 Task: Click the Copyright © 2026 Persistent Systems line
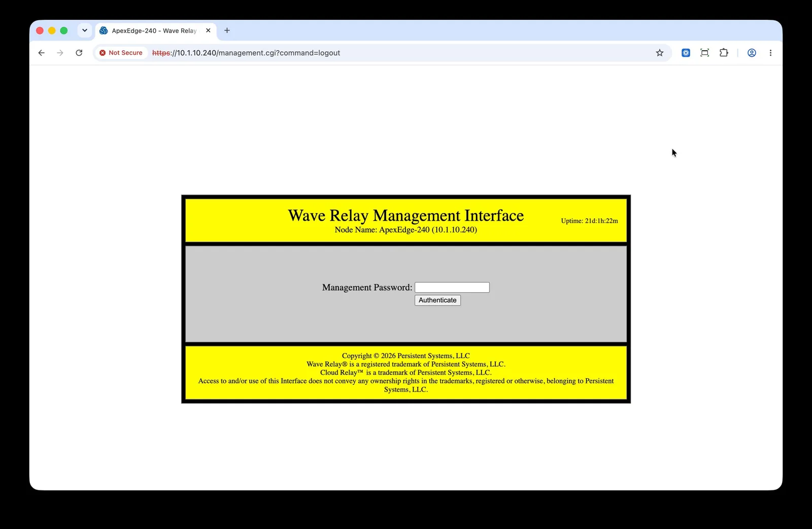[406, 356]
